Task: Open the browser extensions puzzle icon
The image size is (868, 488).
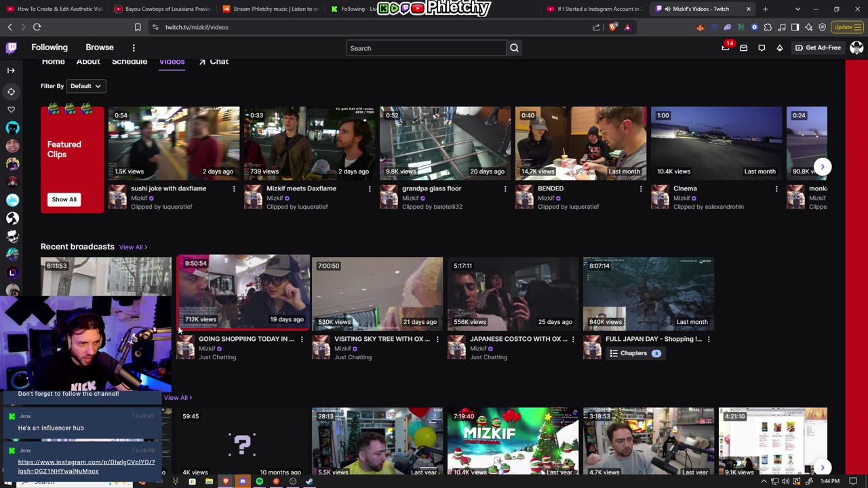Action: coord(768,27)
